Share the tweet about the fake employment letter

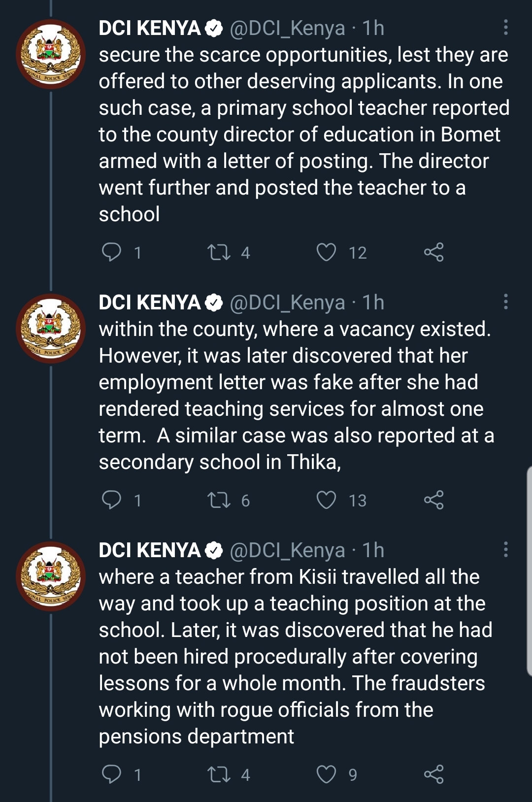click(x=433, y=500)
